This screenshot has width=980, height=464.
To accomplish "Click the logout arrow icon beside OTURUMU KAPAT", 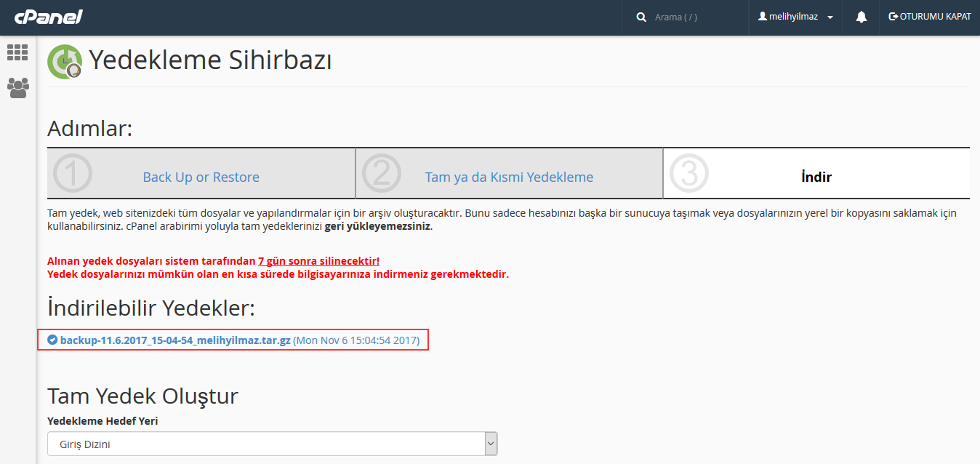I will [x=893, y=17].
